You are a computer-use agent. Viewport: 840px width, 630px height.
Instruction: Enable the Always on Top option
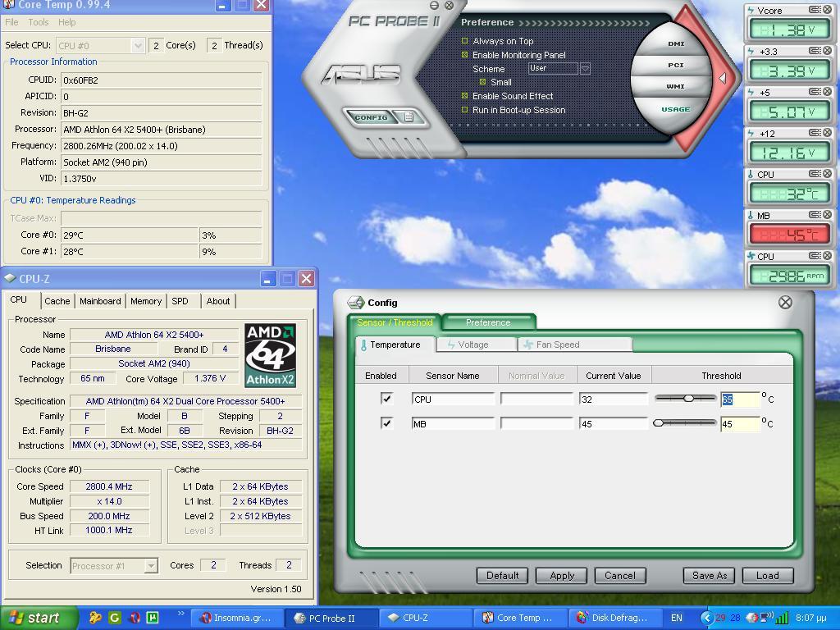464,41
